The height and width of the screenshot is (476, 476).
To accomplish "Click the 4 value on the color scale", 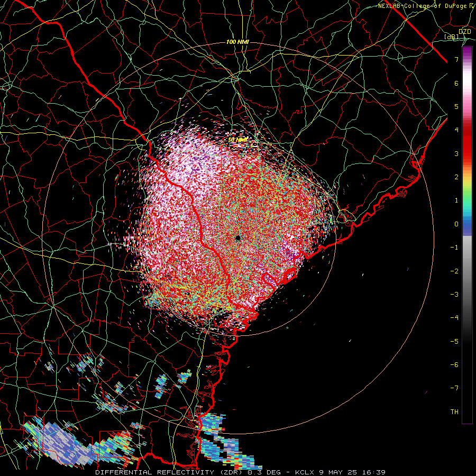I will point(456,130).
